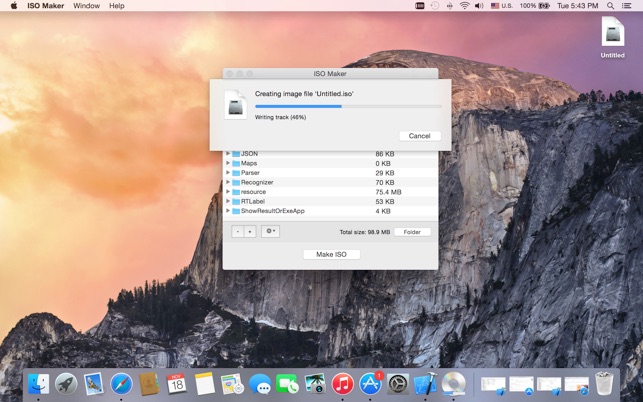Image resolution: width=643 pixels, height=402 pixels.
Task: Open Xcode from the Dock
Action: point(426,385)
